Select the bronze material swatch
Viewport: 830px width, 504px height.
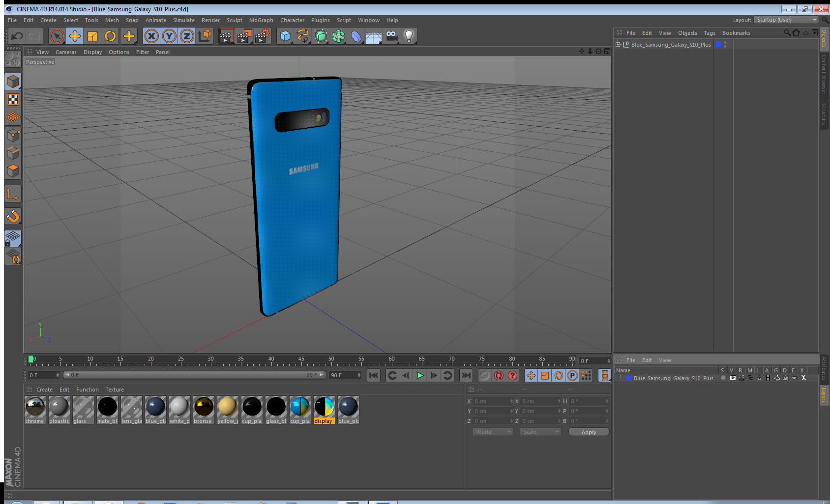tap(203, 410)
